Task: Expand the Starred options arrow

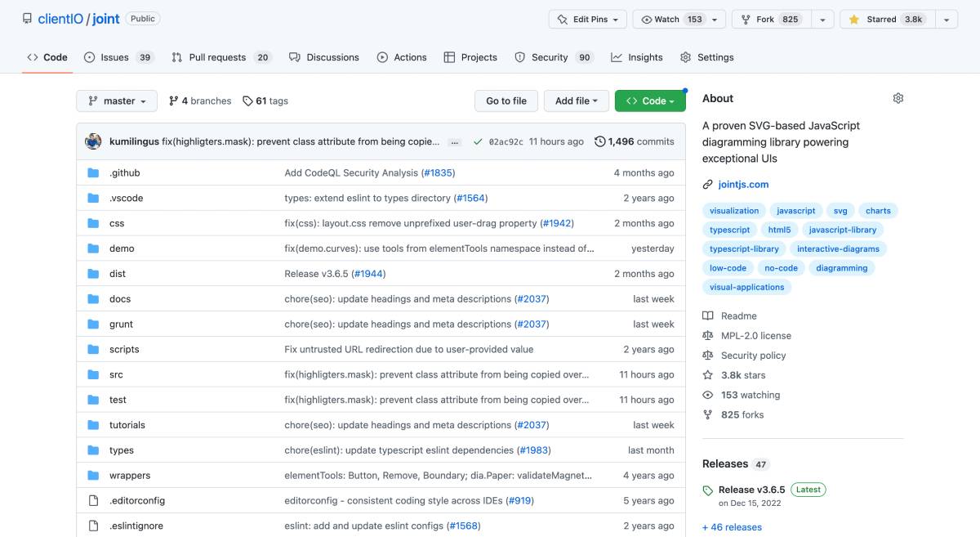Action: 946,18
